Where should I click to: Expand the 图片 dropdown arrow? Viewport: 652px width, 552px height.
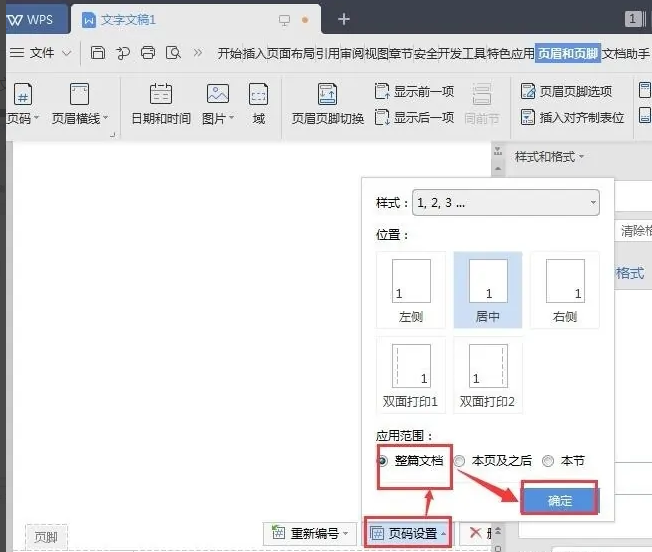point(232,118)
